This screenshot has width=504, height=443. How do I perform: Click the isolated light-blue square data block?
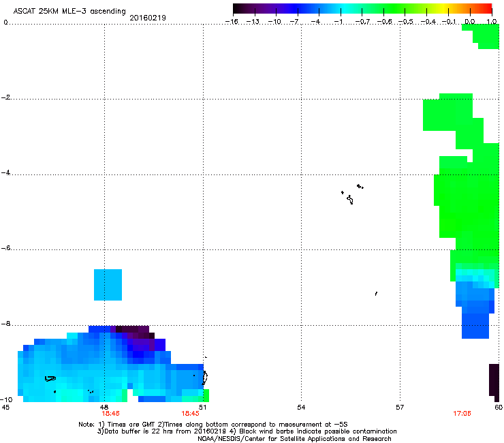click(x=108, y=285)
